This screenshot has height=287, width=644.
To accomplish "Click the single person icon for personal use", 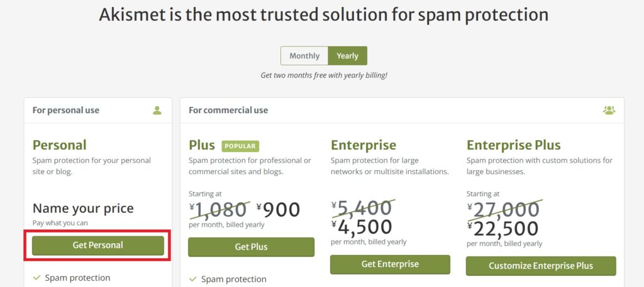I will [x=157, y=111].
